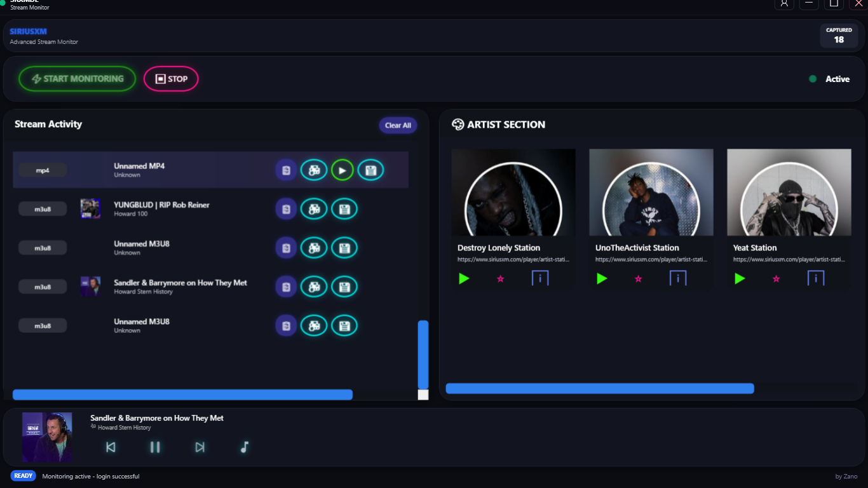Select the 'Unnamed MP4' stream title
The height and width of the screenshot is (488, 868).
139,166
